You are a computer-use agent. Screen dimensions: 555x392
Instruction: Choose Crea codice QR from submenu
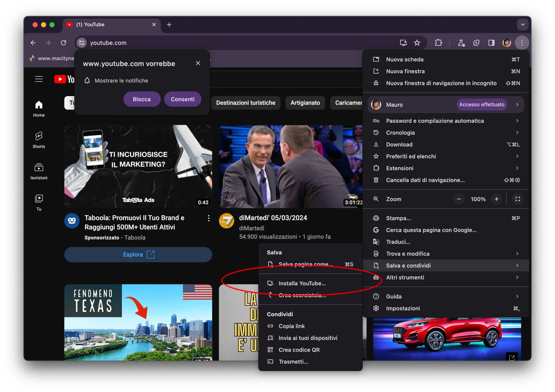[299, 350]
